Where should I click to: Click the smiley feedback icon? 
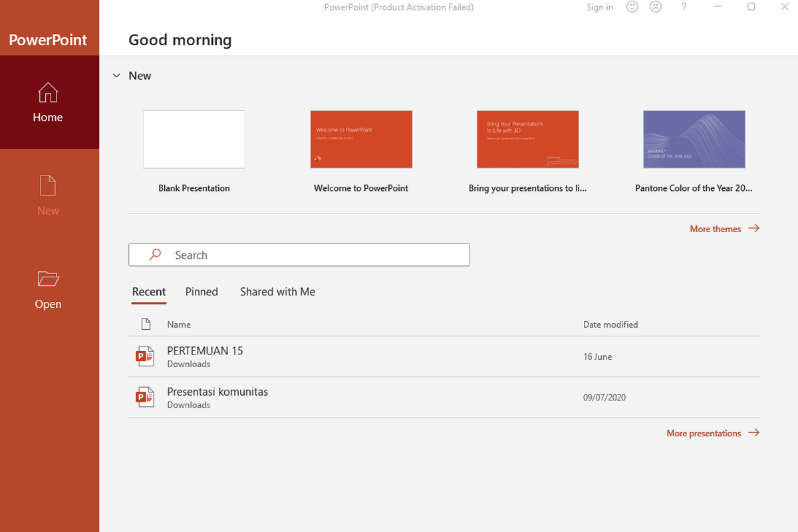tap(632, 7)
